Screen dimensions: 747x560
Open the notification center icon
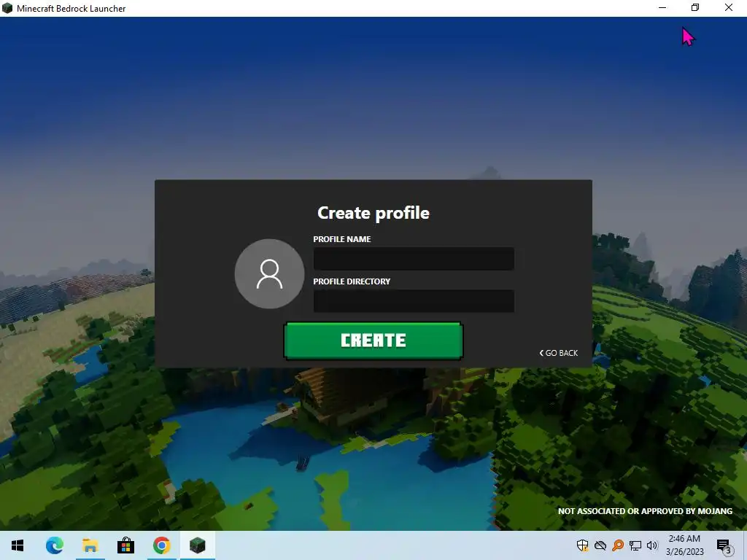tap(724, 545)
